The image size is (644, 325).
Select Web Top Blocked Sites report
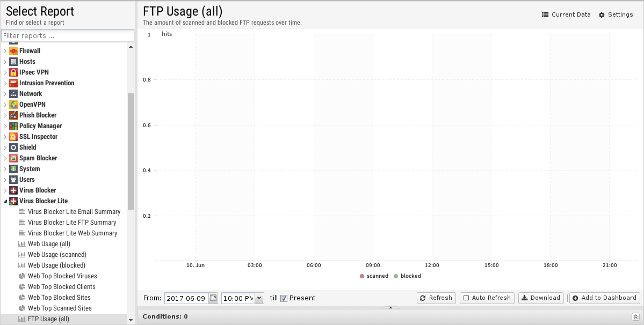pos(59,297)
